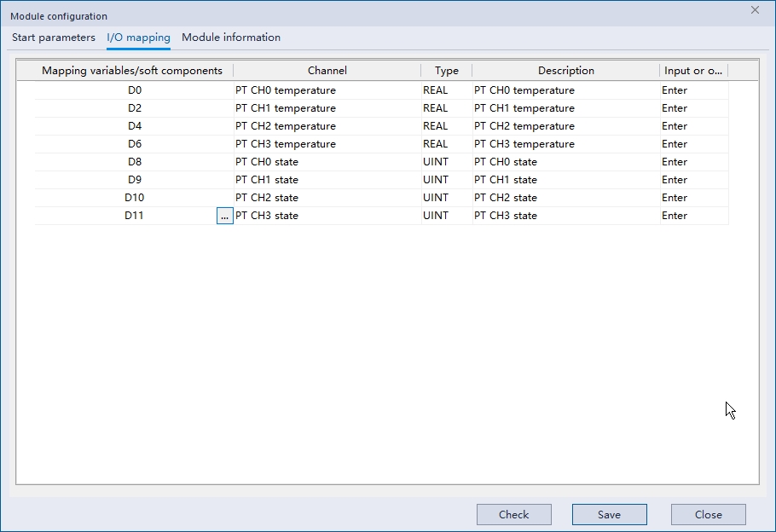Select the D0 mapping variable cell
This screenshot has height=532, width=776.
click(134, 90)
